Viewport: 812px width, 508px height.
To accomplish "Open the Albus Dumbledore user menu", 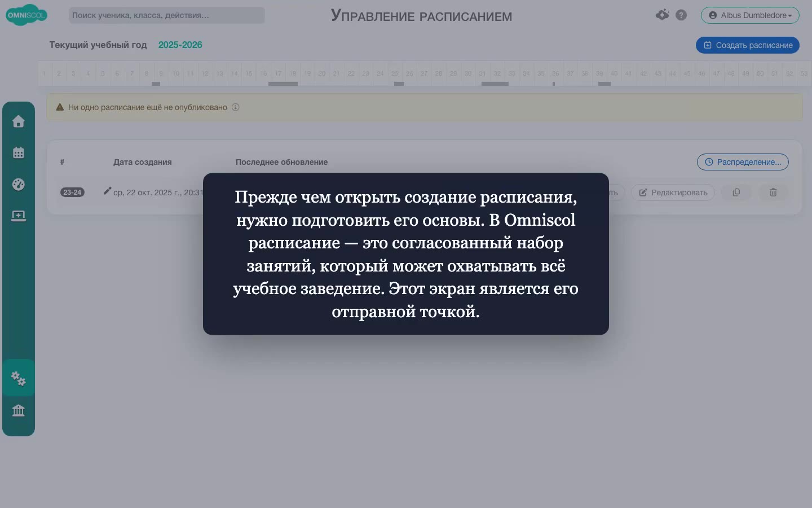I will coord(750,15).
